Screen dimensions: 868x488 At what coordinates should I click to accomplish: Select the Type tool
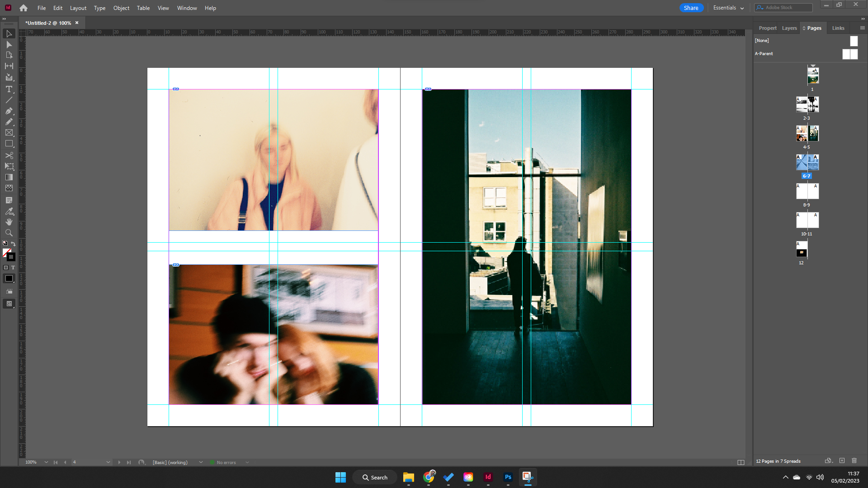9,89
